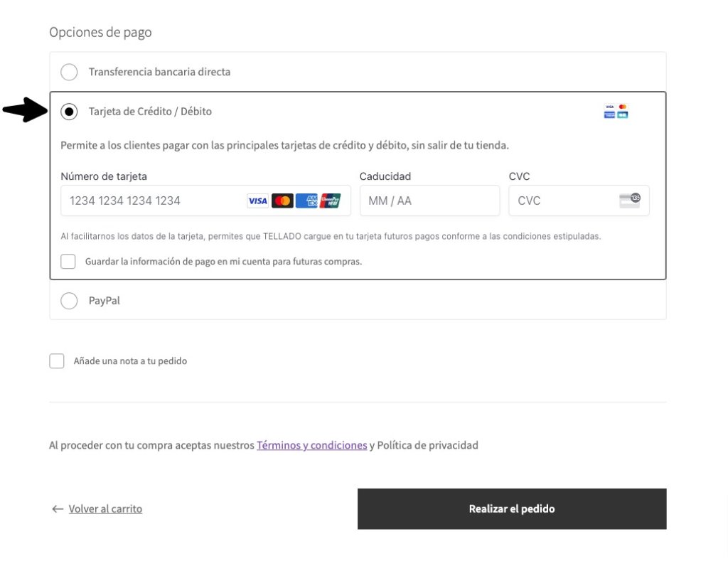This screenshot has height=576, width=728.
Task: Click the American Express logo icon
Action: point(306,201)
